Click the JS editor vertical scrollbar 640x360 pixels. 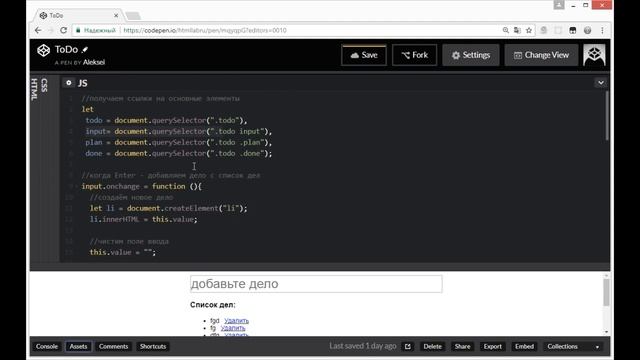(607, 116)
